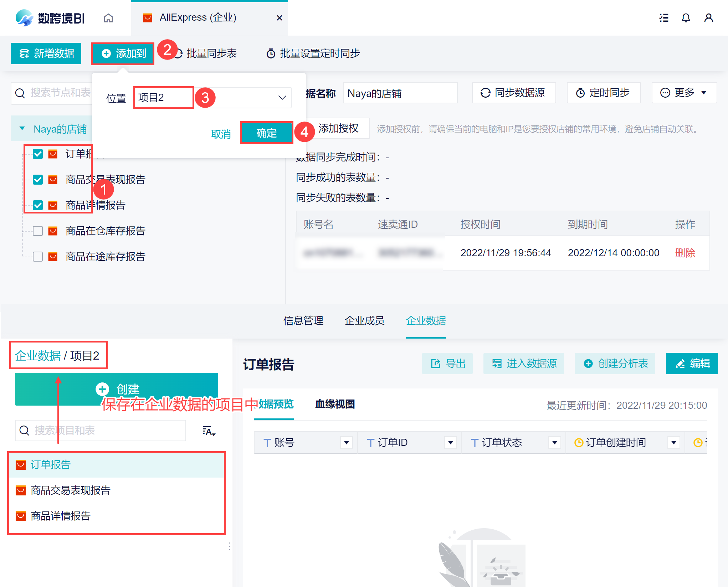
Task: Click the 同步数据源 button
Action: (x=514, y=93)
